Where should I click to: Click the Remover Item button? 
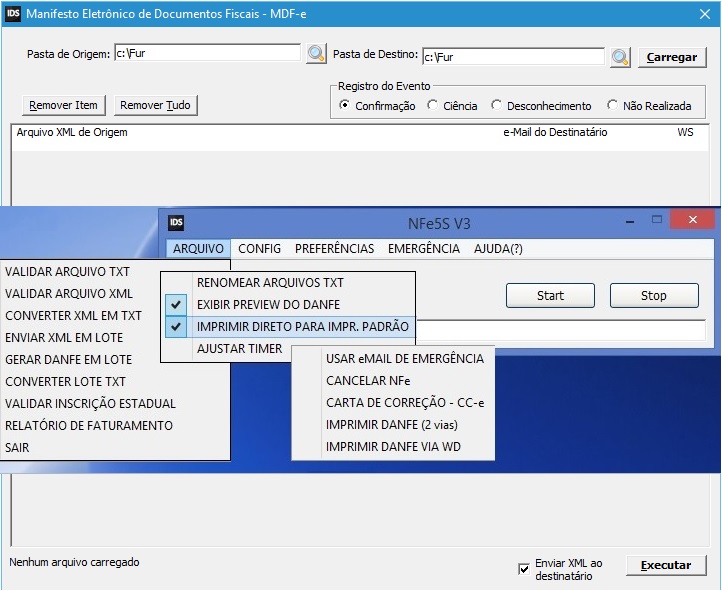64,105
